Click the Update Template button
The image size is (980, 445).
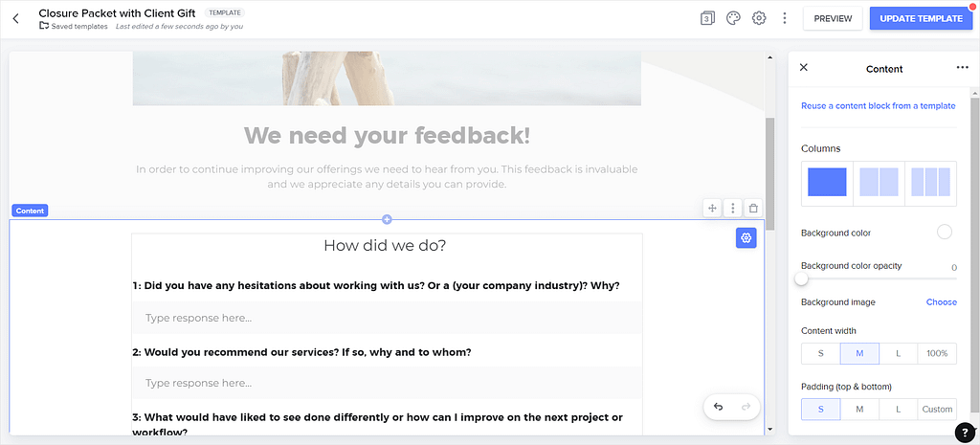(920, 18)
